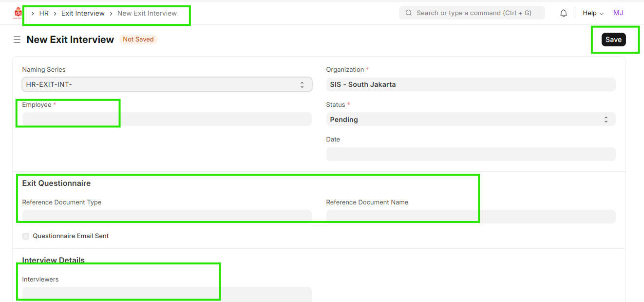This screenshot has height=302, width=644.
Task: Expand the Status dropdown
Action: [470, 120]
